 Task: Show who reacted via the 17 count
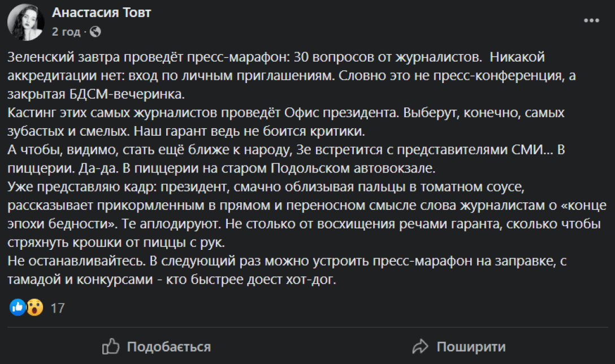pyautogui.click(x=58, y=308)
